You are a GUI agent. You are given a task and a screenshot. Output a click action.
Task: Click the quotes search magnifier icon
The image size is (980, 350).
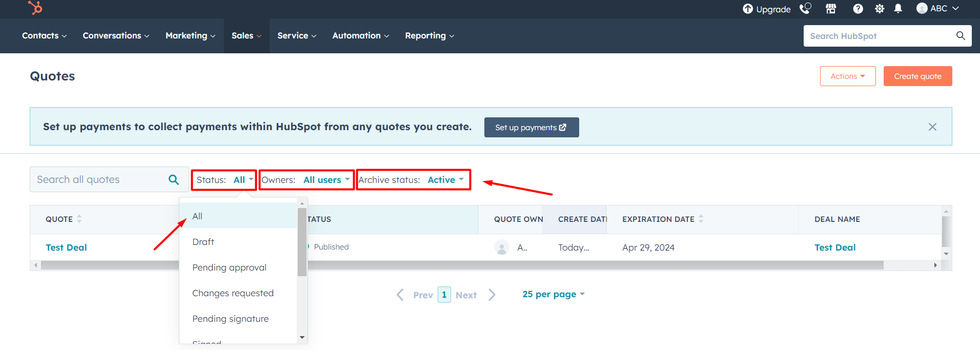(x=174, y=179)
